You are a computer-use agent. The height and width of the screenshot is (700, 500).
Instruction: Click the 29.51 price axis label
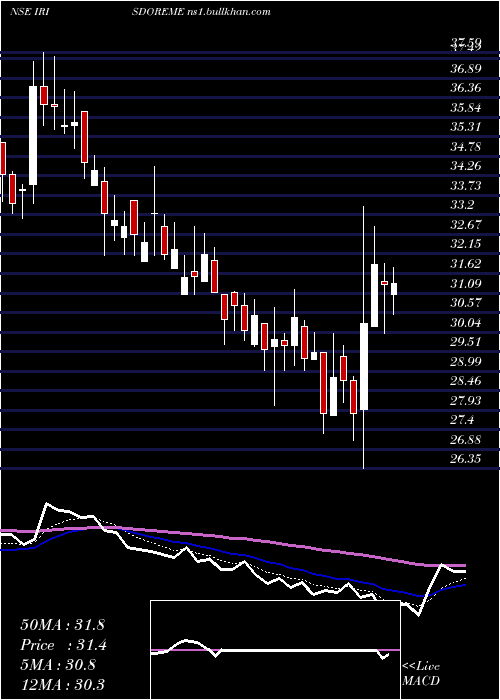coord(466,342)
